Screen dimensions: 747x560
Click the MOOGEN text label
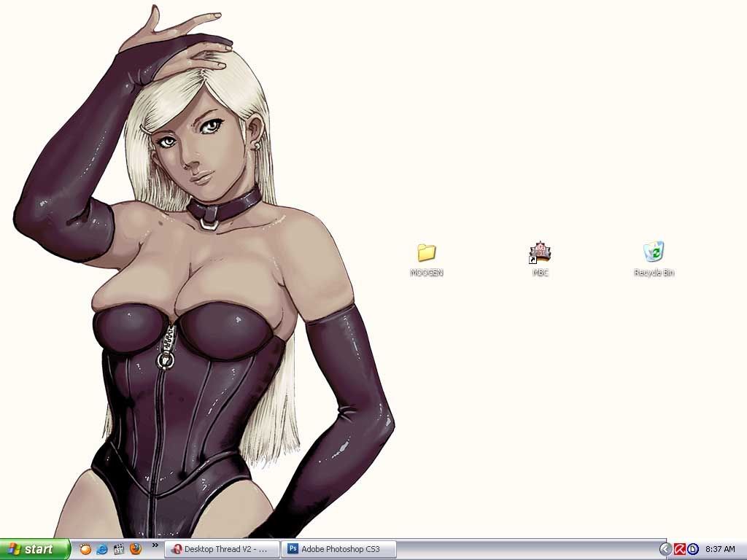click(427, 273)
